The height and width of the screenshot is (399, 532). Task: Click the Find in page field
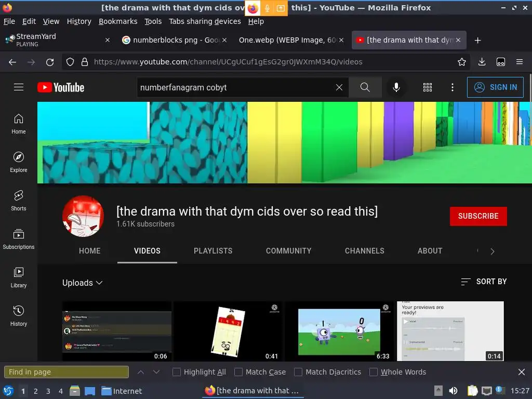point(66,372)
